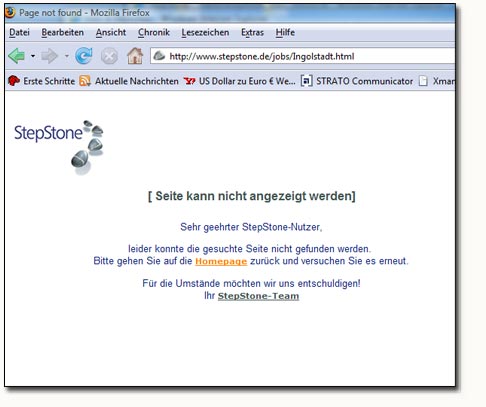Expand the forward history dropdown arrow

coord(67,56)
